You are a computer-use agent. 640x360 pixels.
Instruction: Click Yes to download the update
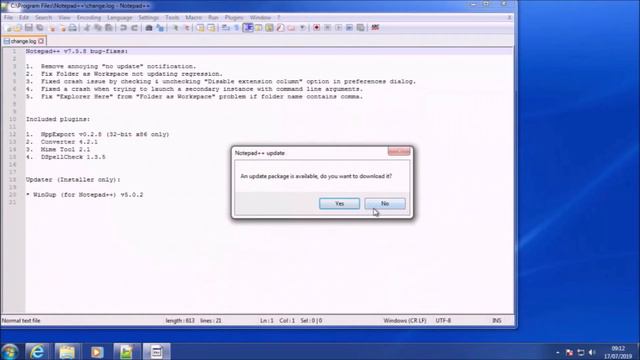click(x=339, y=203)
